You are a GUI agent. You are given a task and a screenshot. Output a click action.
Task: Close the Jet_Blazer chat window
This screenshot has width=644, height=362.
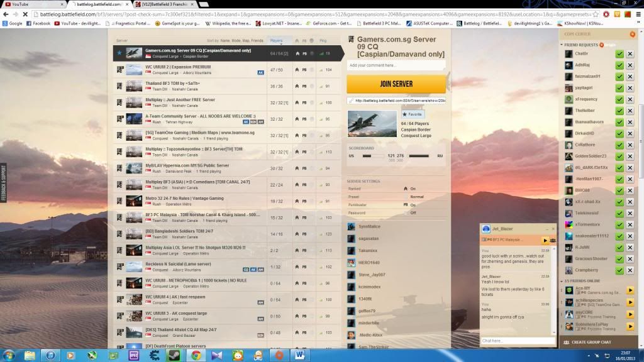pyautogui.click(x=553, y=229)
